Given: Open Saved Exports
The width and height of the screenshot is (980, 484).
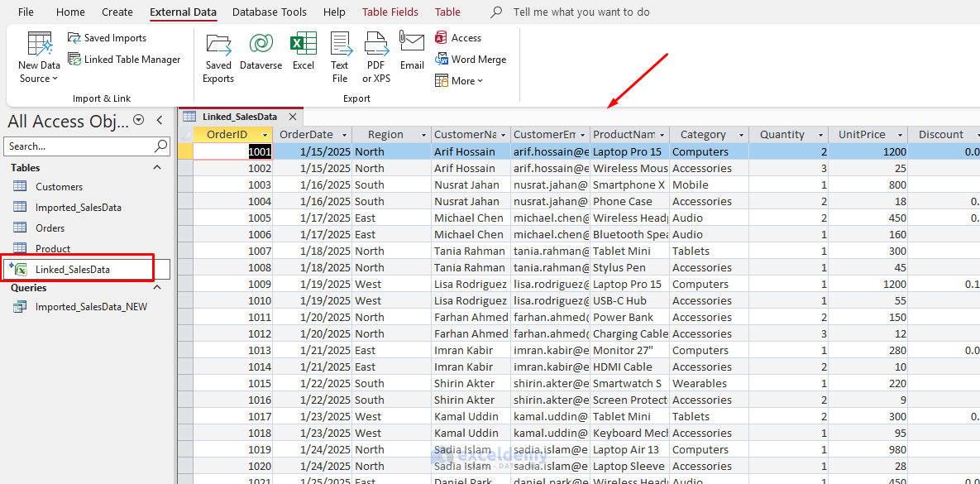Looking at the screenshot, I should pyautogui.click(x=218, y=58).
